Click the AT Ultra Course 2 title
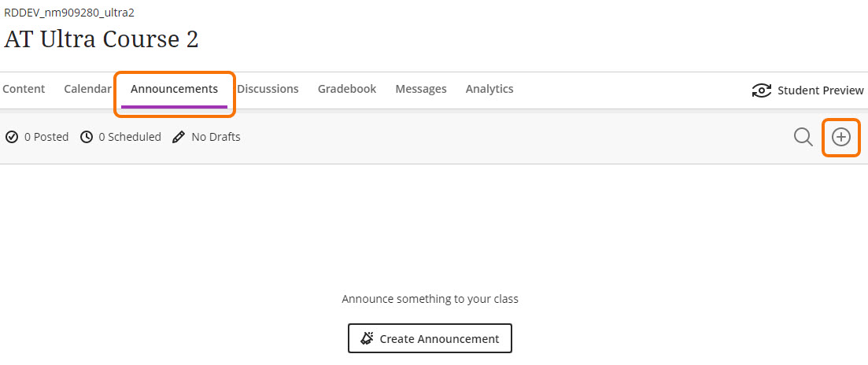Image resolution: width=868 pixels, height=365 pixels. (102, 39)
